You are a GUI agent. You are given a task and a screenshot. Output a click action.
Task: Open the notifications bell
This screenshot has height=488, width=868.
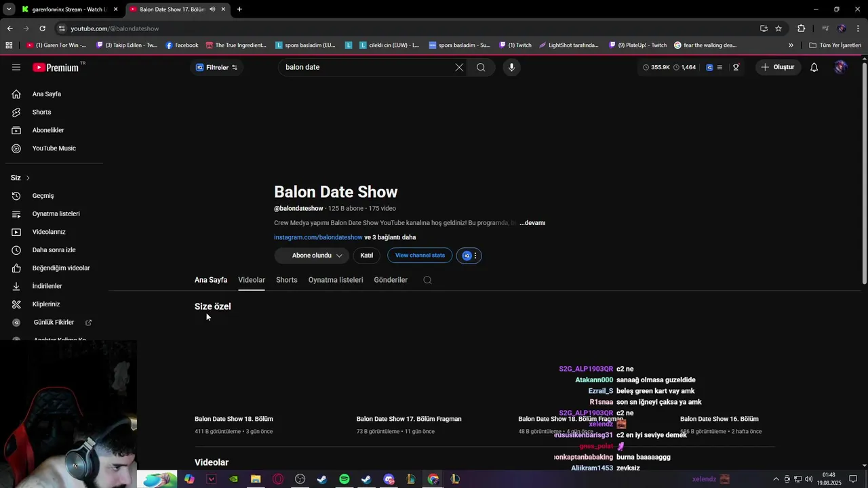[814, 67]
